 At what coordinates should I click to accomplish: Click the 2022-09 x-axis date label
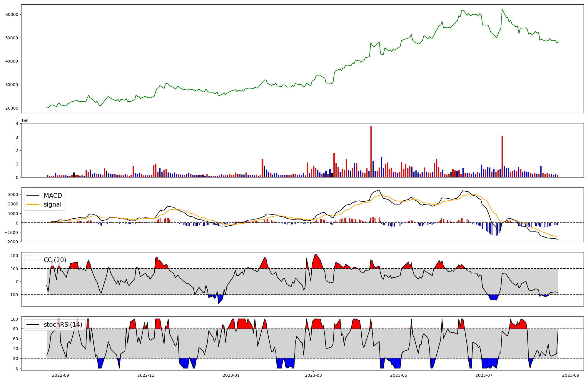pos(61,375)
